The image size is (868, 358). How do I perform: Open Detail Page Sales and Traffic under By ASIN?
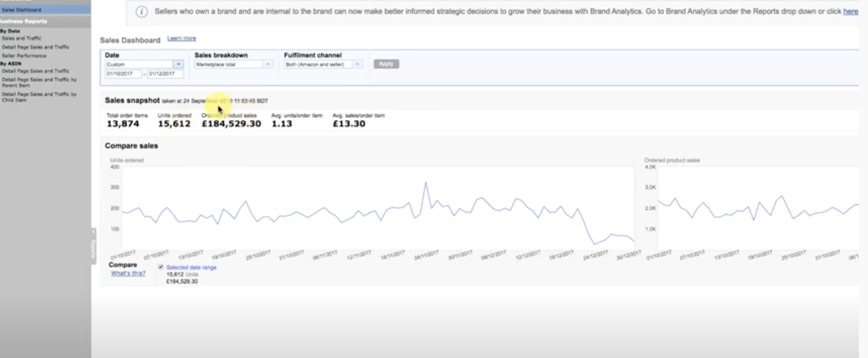pyautogui.click(x=35, y=71)
